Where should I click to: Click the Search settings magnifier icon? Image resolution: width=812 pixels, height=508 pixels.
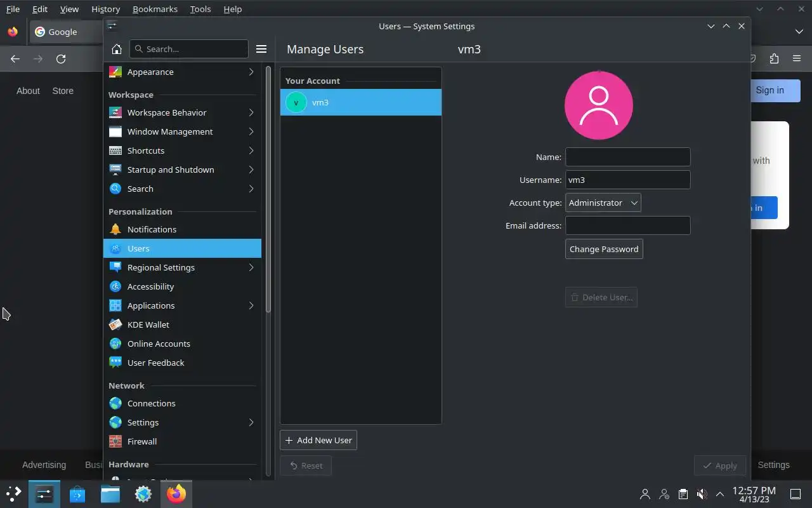click(115, 189)
